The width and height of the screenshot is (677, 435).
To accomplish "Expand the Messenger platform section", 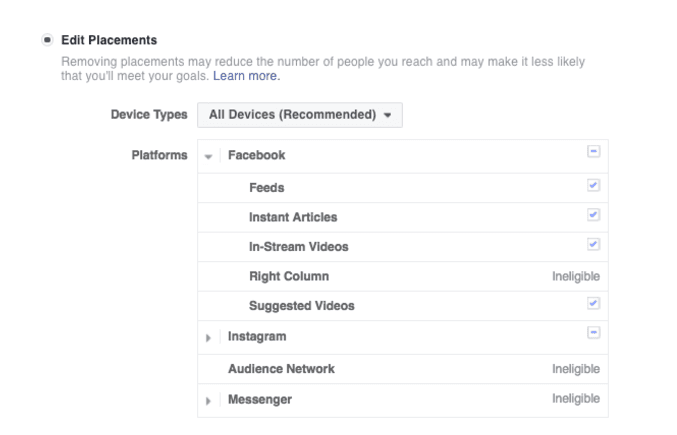I will [x=209, y=400].
